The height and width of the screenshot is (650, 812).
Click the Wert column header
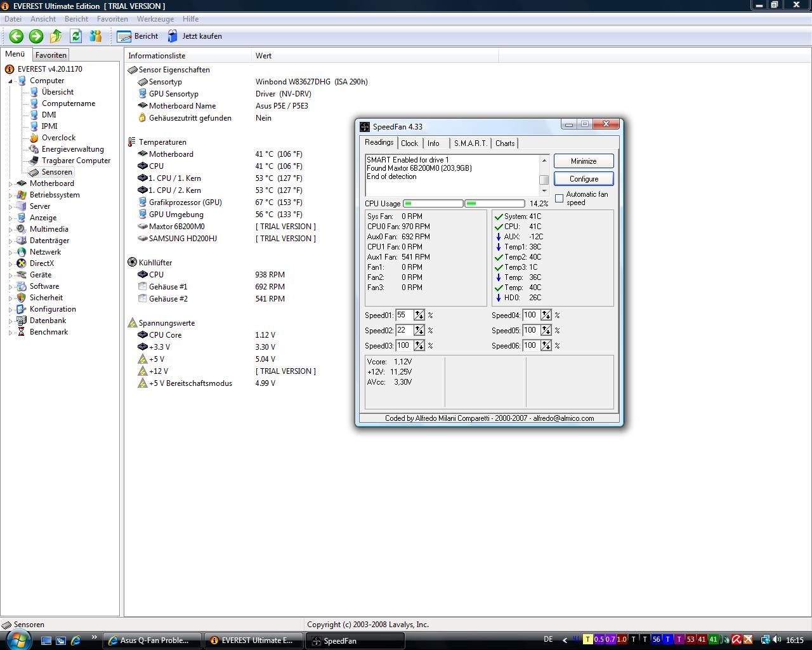[x=375, y=56]
